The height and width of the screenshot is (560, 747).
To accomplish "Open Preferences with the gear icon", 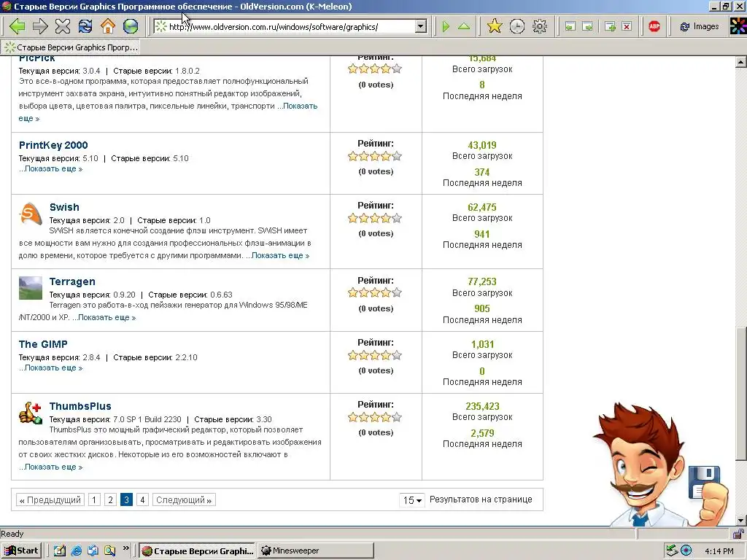I will pos(540,26).
